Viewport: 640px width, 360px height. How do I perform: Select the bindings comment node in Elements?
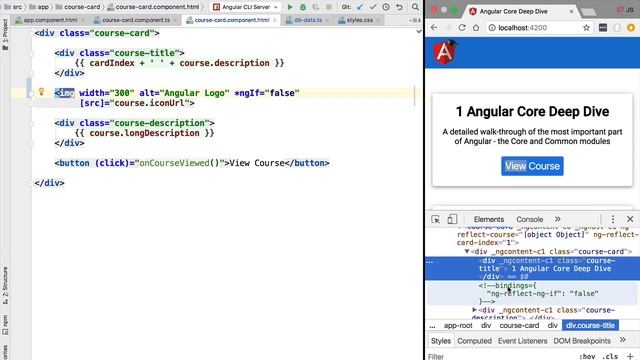point(532,293)
